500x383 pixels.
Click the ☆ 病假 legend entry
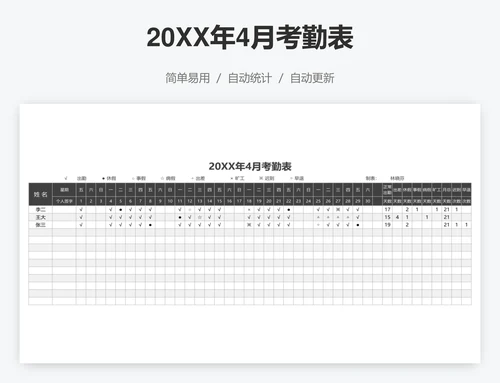[x=168, y=178]
